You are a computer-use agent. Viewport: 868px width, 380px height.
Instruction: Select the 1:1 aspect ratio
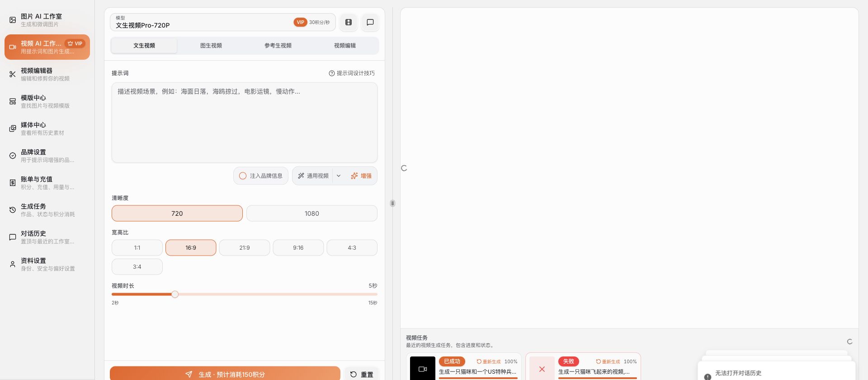tap(137, 248)
